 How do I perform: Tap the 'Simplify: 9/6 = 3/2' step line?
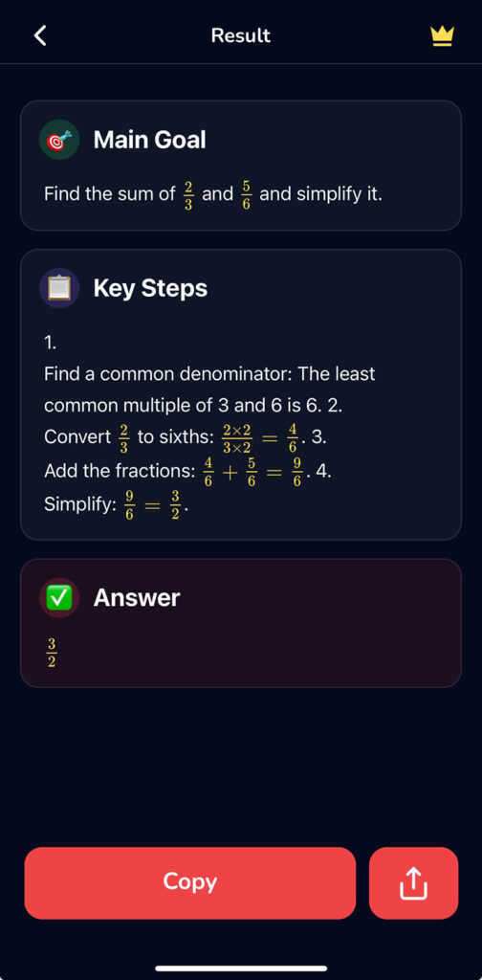(116, 505)
